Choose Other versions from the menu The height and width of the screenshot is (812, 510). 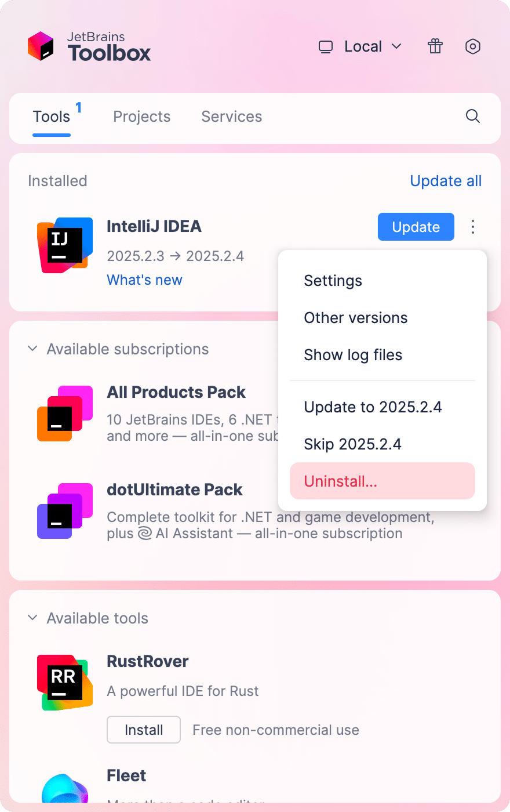pos(355,317)
